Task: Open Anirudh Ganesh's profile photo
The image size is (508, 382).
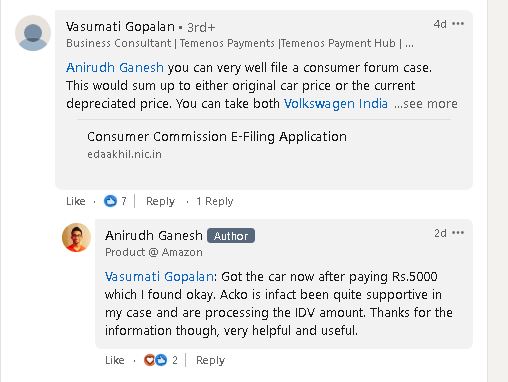Action: click(x=76, y=237)
